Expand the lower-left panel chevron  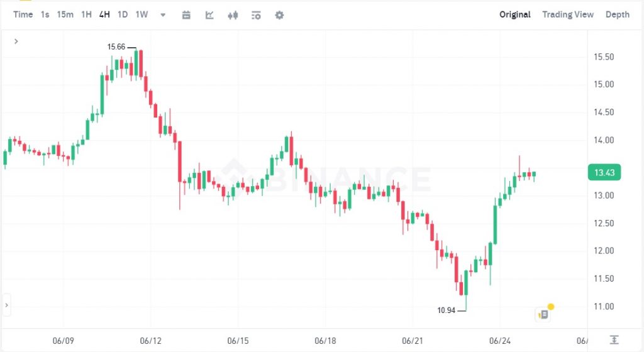click(x=6, y=305)
